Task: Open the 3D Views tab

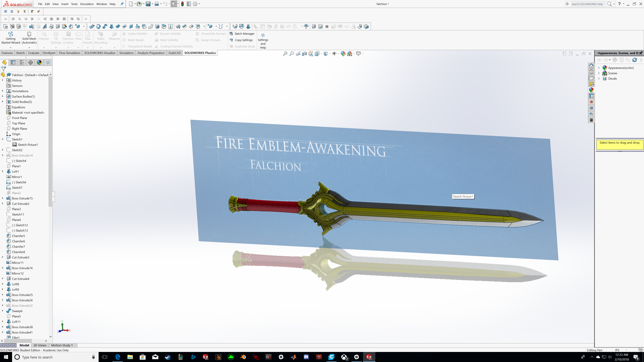Action: 40,345
